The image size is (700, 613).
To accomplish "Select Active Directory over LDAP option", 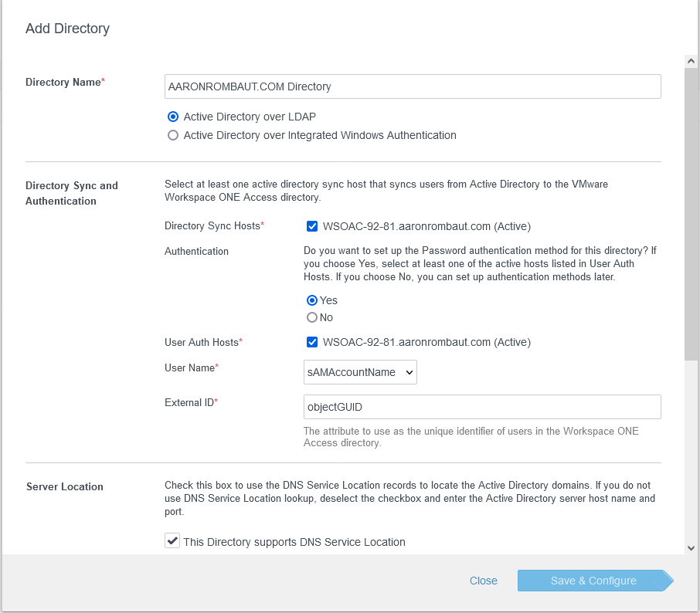I will [x=173, y=117].
